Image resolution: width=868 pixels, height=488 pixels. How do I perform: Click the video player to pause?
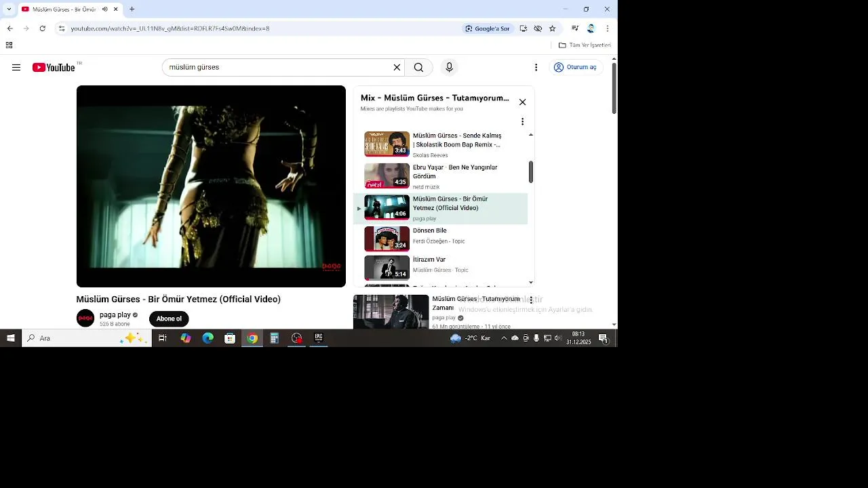click(x=211, y=186)
